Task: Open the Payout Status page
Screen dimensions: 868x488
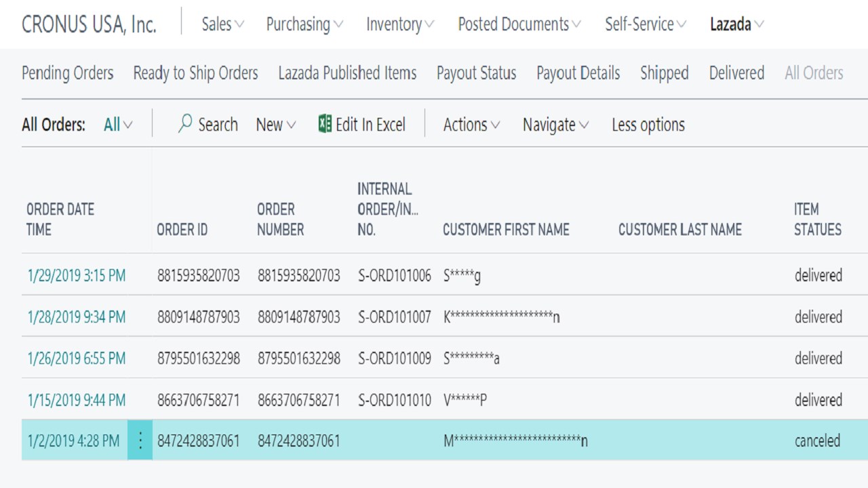Action: 476,73
